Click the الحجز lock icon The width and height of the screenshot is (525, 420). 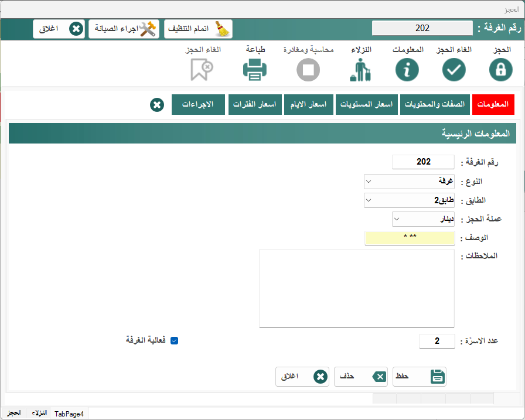[x=500, y=70]
